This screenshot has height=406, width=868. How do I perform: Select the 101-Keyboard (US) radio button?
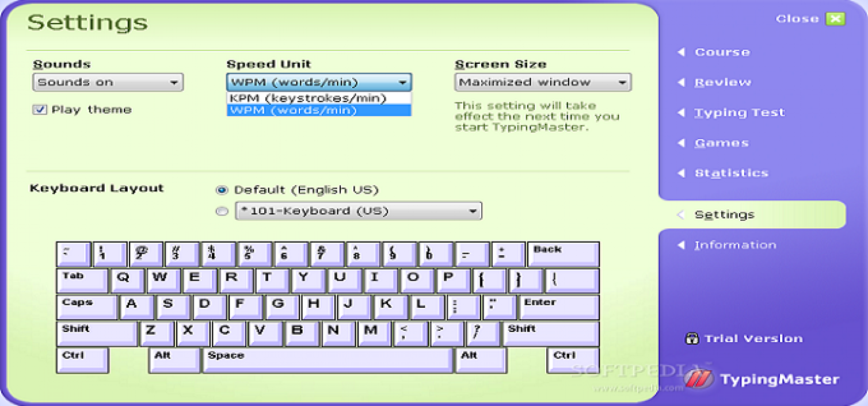coord(221,211)
